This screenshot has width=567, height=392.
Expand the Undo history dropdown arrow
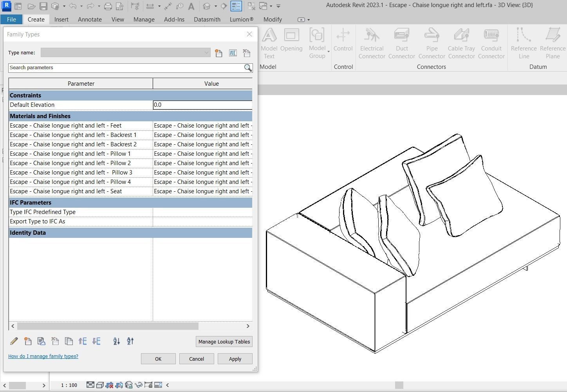point(81,6)
